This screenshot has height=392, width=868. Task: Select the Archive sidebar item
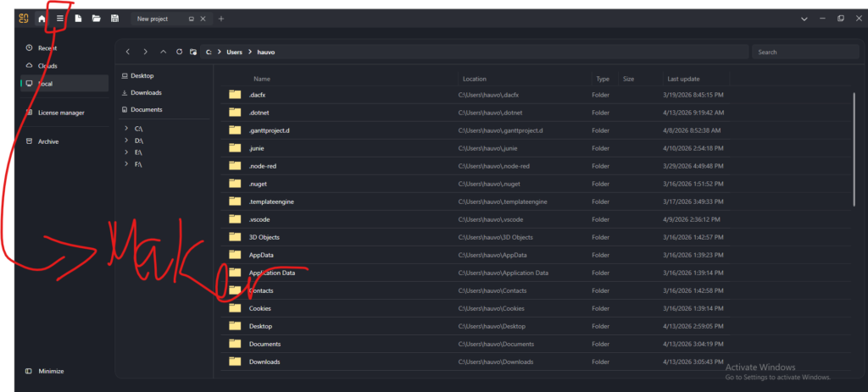(x=47, y=141)
